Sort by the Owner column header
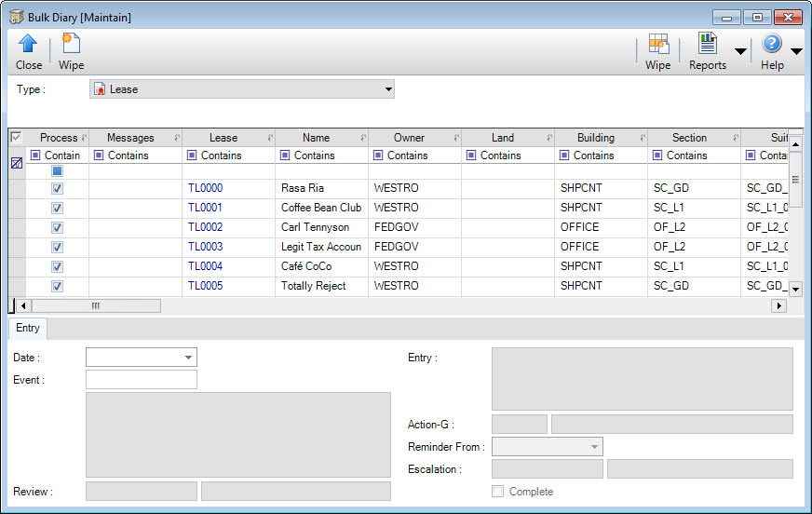Image resolution: width=812 pixels, height=514 pixels. click(x=409, y=138)
